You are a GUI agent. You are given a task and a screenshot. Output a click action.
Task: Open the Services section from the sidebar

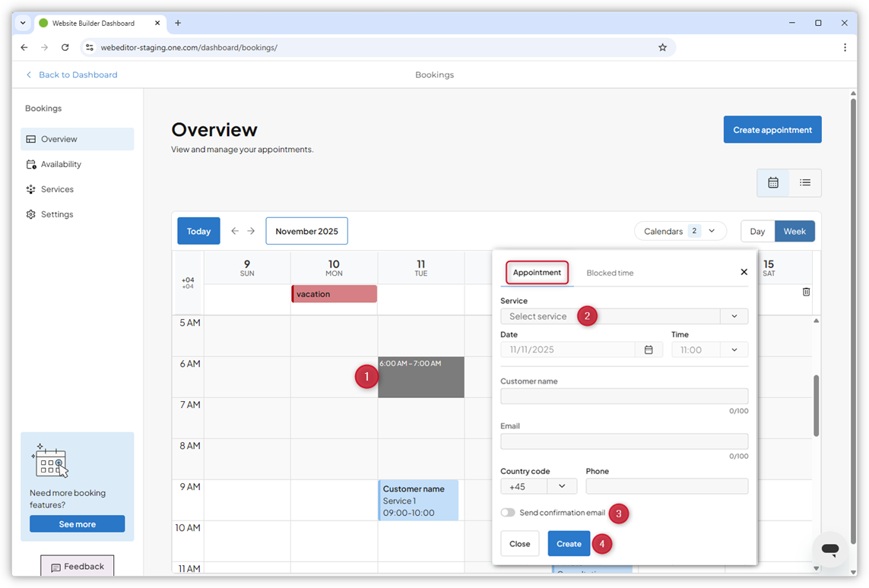[x=58, y=189]
